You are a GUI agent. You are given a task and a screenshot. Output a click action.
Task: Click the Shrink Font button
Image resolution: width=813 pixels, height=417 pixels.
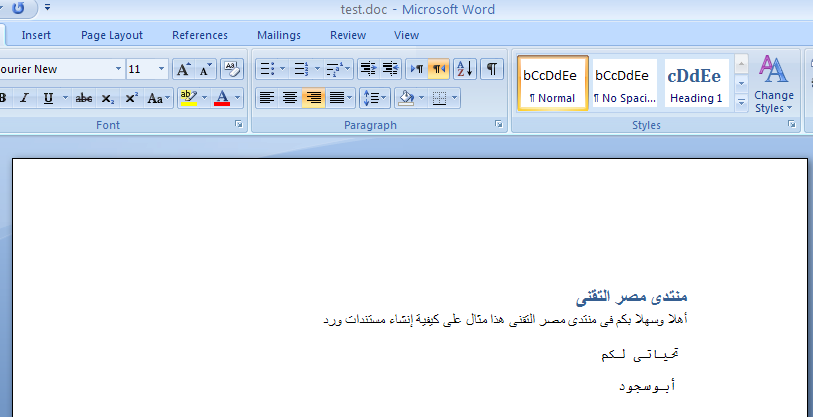[206, 70]
